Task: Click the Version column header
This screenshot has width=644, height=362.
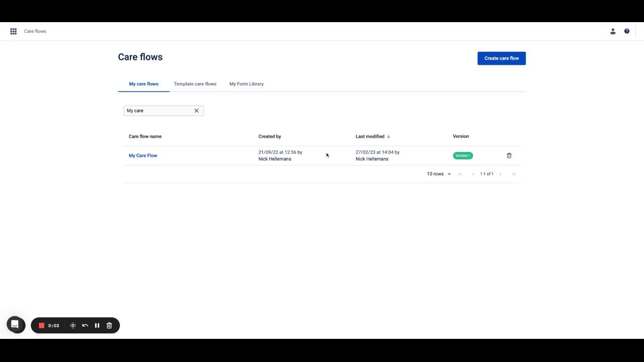Action: [461, 137]
